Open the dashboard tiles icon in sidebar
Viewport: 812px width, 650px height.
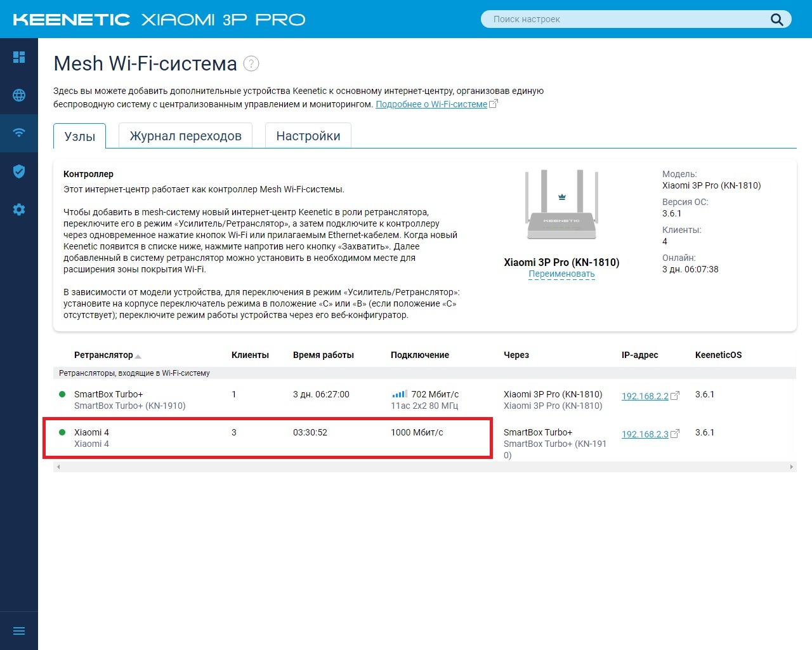coord(19,57)
